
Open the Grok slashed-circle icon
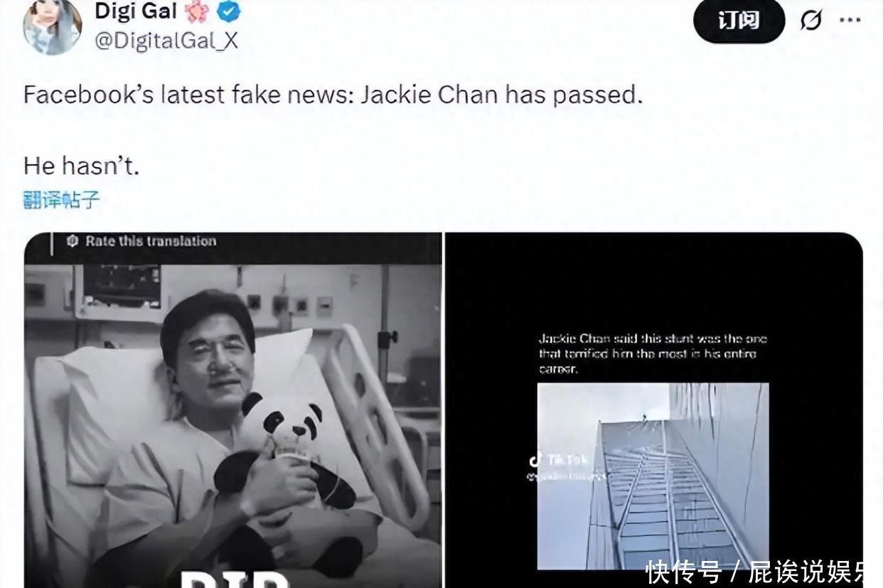pyautogui.click(x=810, y=21)
